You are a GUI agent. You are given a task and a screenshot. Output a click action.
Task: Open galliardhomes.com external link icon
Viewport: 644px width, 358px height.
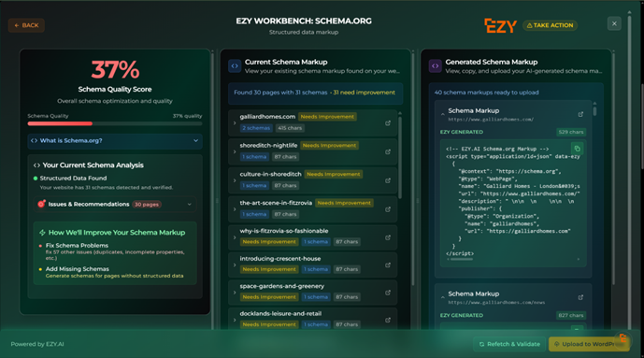click(388, 122)
